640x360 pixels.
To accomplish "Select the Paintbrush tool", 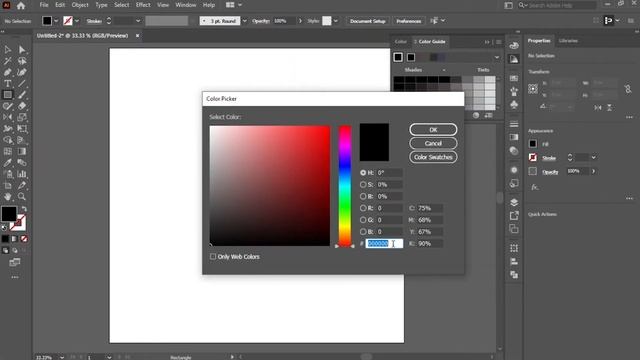I will pyautogui.click(x=22, y=95).
